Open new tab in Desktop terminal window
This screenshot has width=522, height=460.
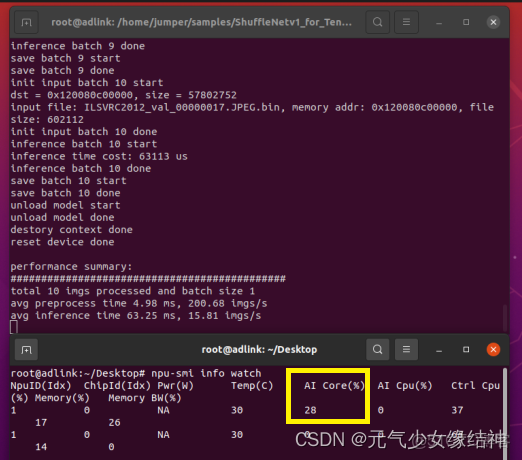click(x=26, y=350)
